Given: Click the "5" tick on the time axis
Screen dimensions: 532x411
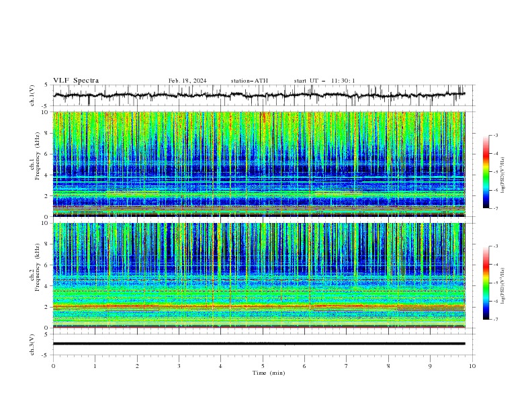Looking at the screenshot, I should [x=263, y=366].
